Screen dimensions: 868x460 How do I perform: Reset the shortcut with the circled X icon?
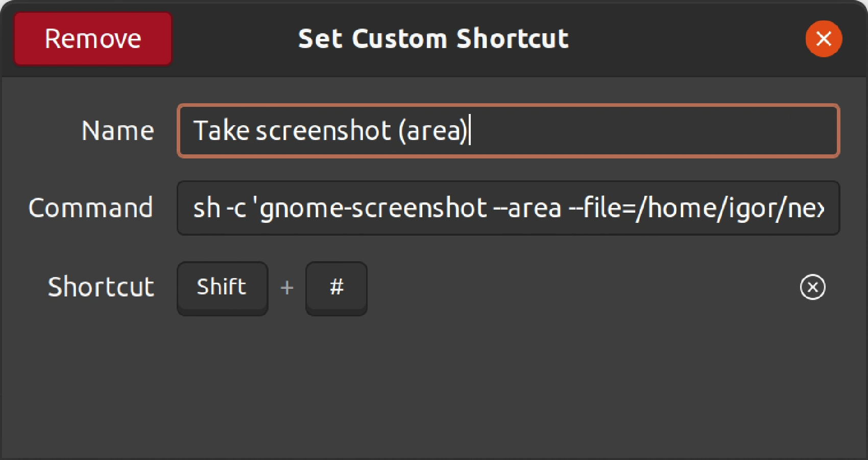[x=812, y=287]
